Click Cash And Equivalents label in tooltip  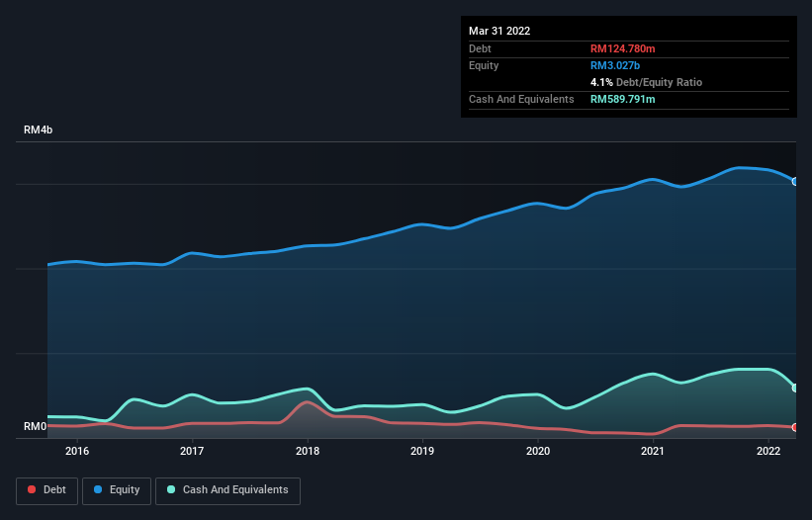[521, 99]
